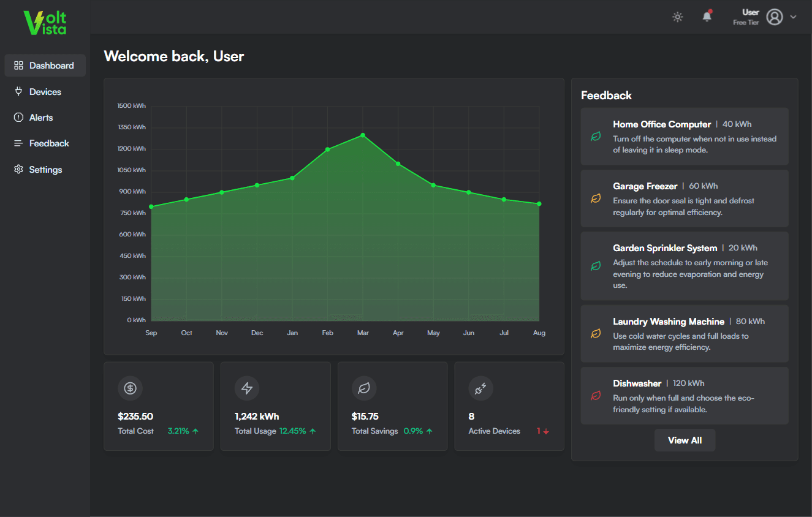Click the VoltVista logo

45,23
